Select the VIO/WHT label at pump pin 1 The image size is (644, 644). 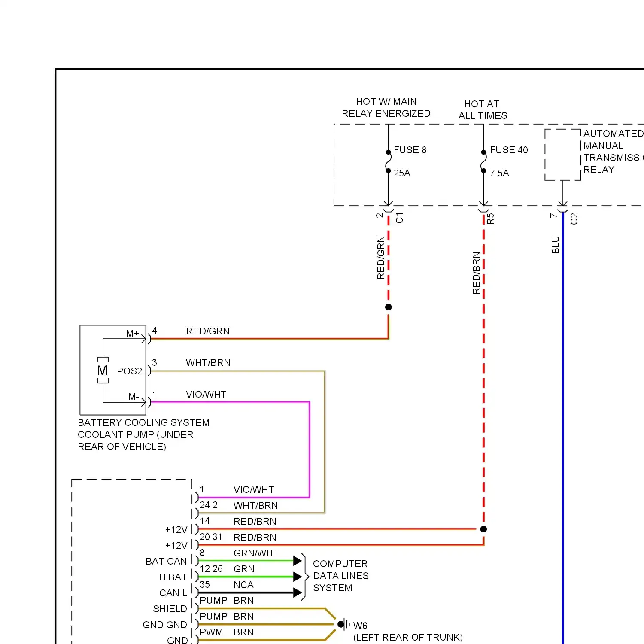coord(206,394)
